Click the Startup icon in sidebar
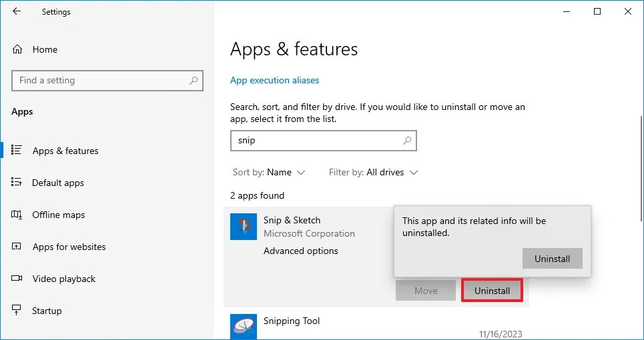This screenshot has width=644, height=340. click(17, 311)
